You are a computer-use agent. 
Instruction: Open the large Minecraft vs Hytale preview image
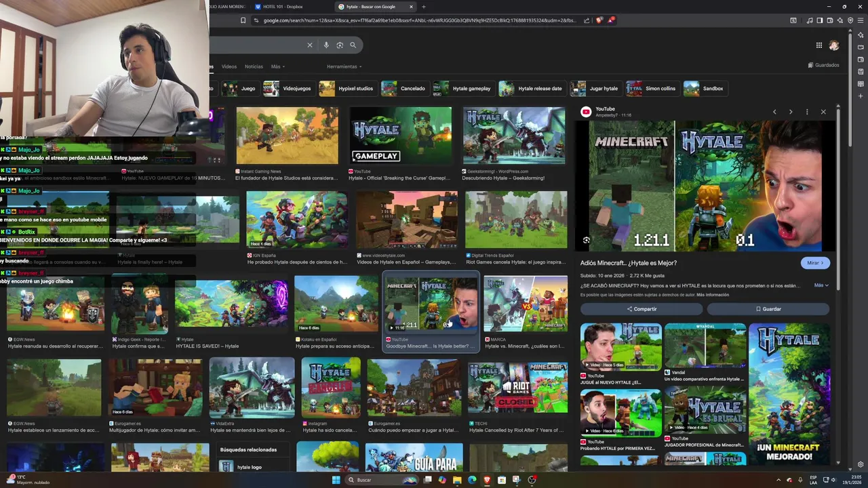click(705, 186)
